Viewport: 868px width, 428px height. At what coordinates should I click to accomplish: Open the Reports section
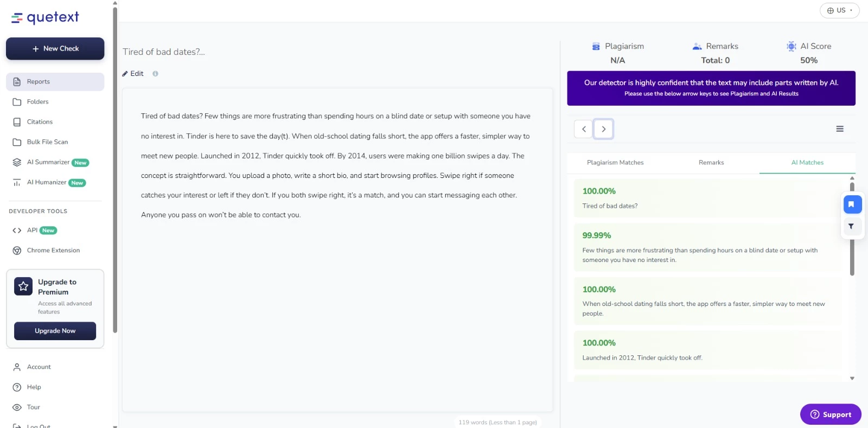coord(55,82)
